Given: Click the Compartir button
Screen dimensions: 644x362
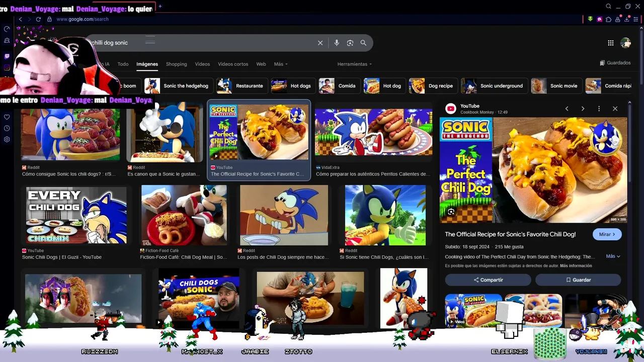Looking at the screenshot, I should click(x=488, y=280).
